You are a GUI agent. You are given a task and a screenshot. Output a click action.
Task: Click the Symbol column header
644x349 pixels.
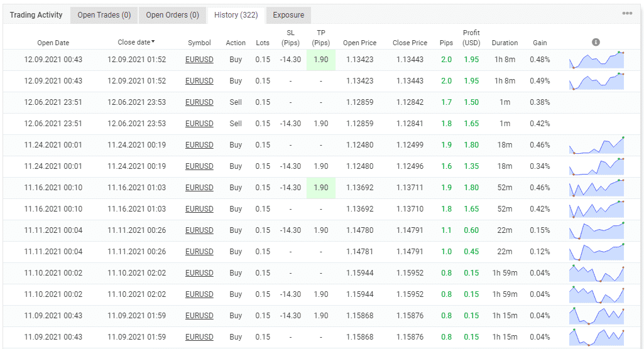[199, 43]
